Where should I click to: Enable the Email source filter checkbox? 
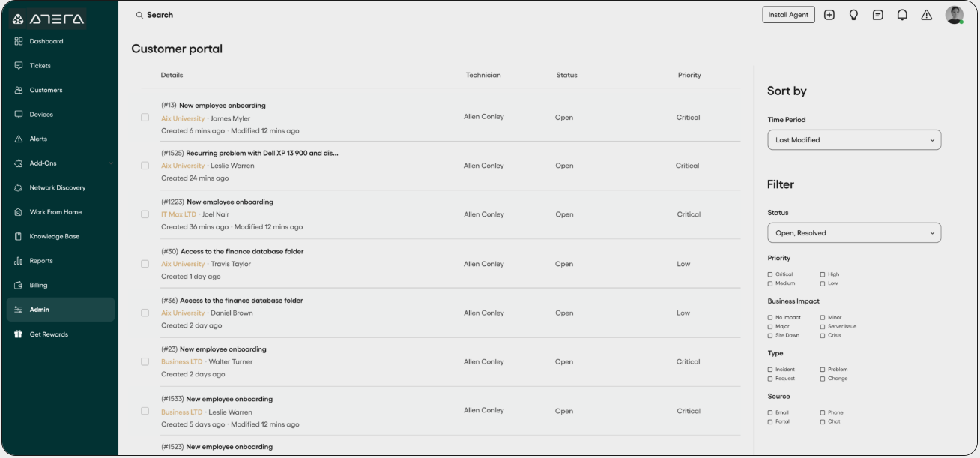point(770,412)
